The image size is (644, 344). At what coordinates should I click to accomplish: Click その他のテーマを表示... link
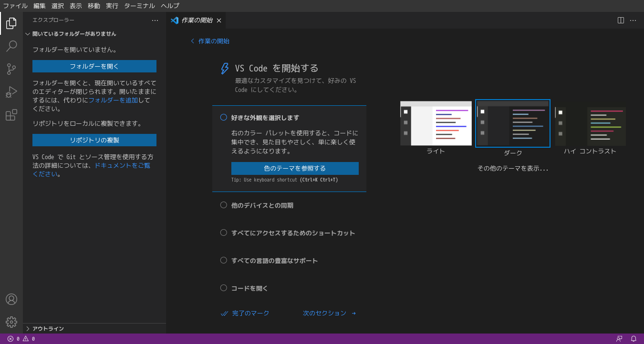(x=513, y=168)
